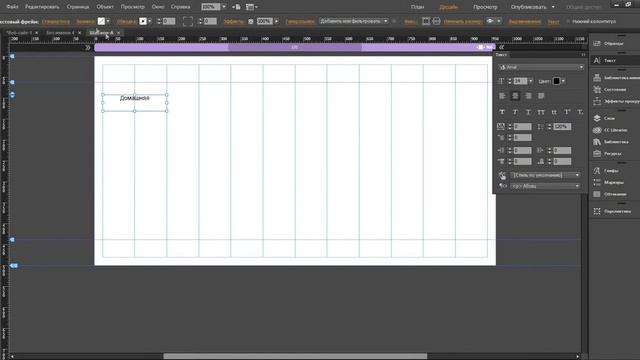
Task: Toggle the corner radius shape icon
Action: click(188, 21)
